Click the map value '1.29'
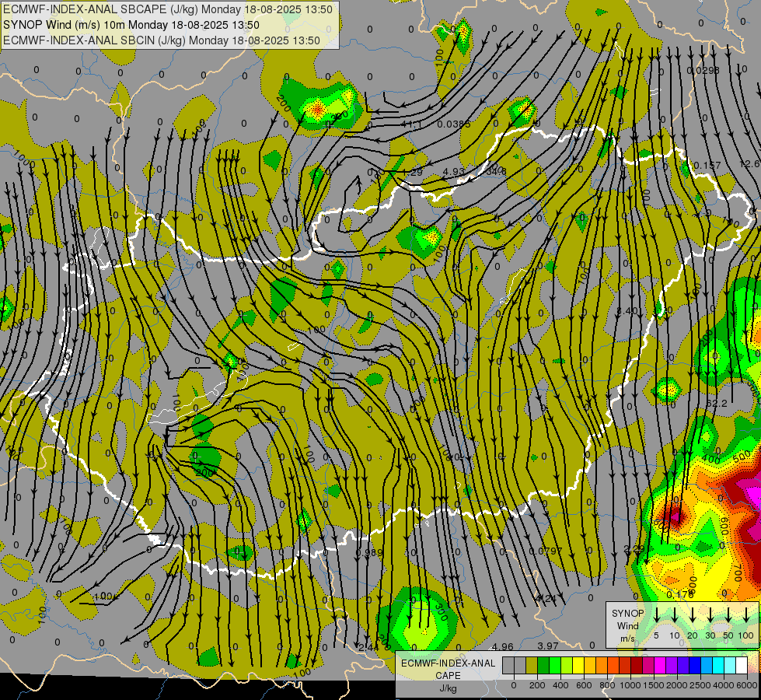 (411, 172)
